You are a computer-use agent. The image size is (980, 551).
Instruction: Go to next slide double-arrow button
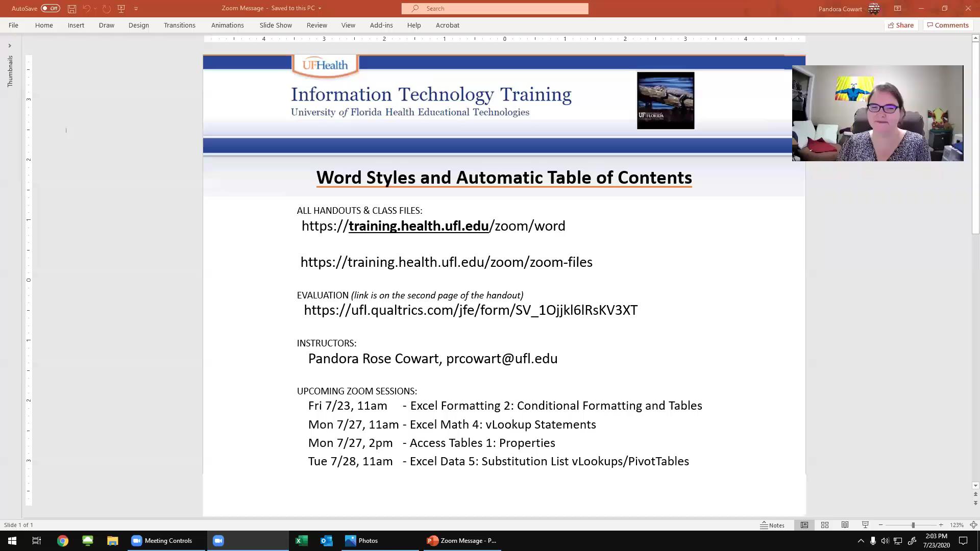tap(975, 503)
